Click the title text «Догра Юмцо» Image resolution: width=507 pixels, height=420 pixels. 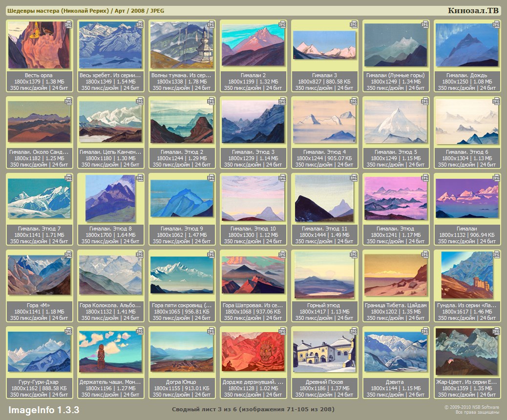point(181,382)
